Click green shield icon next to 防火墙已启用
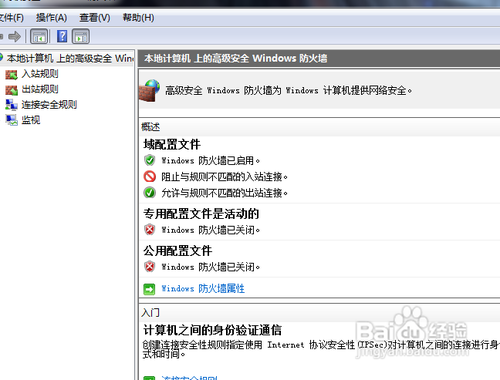500x380 pixels. click(150, 160)
